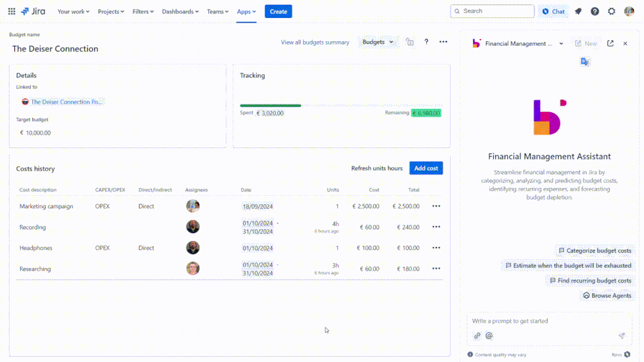The height and width of the screenshot is (362, 644).
Task: Click the translate icon in assistant panel
Action: [585, 62]
